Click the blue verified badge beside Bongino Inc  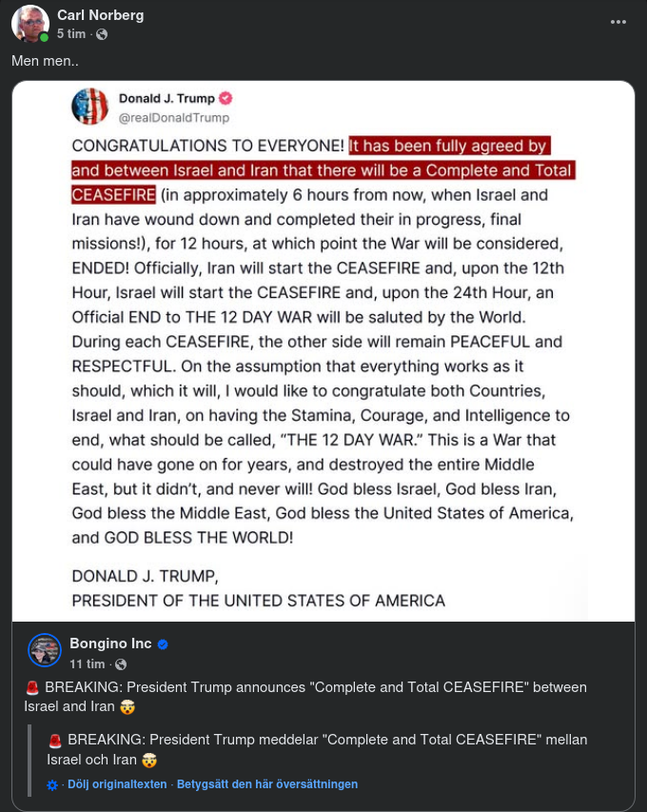(163, 644)
